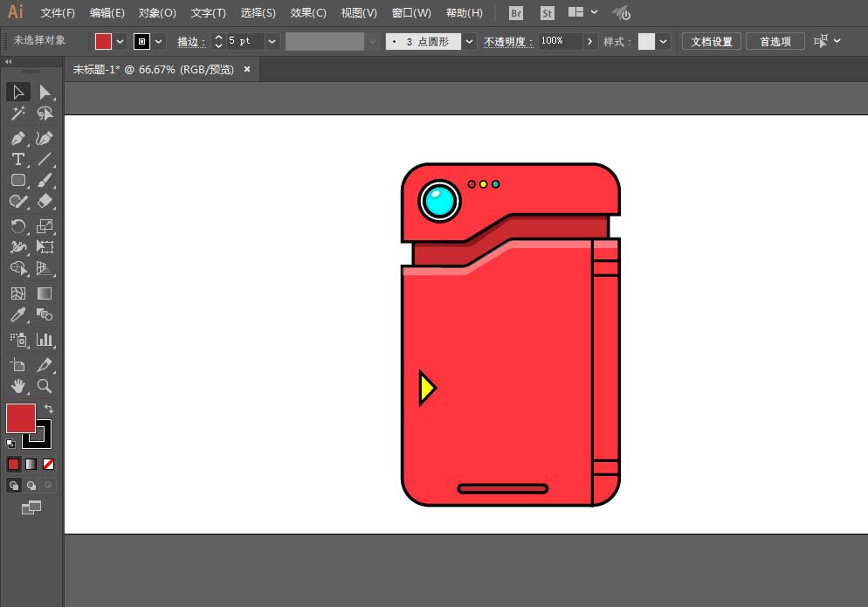Open the 对象(O) menu

[157, 13]
